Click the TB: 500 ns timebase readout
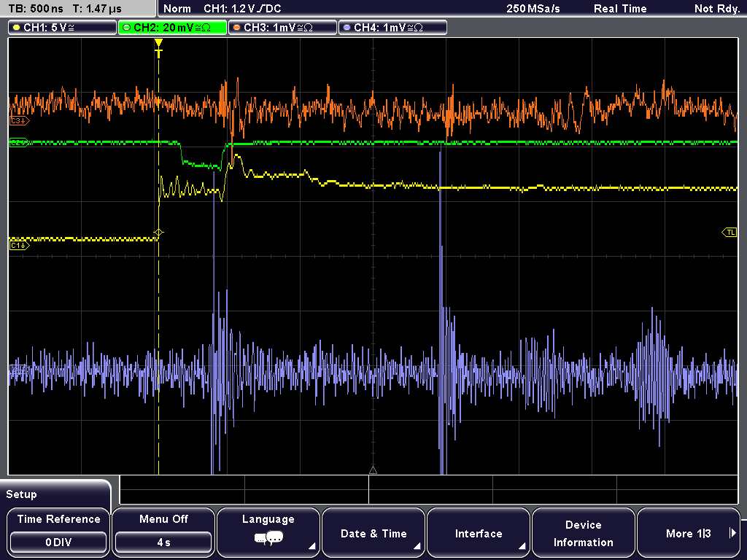 36,9
